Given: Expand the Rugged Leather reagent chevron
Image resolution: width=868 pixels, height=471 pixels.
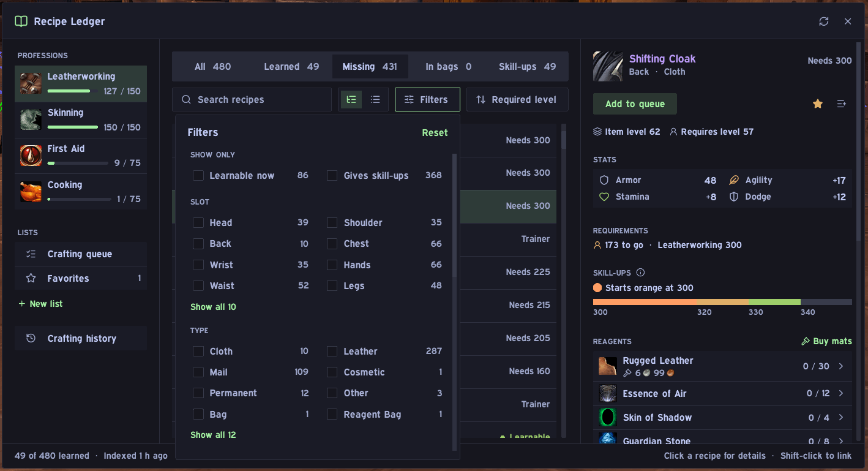Looking at the screenshot, I should pos(841,366).
